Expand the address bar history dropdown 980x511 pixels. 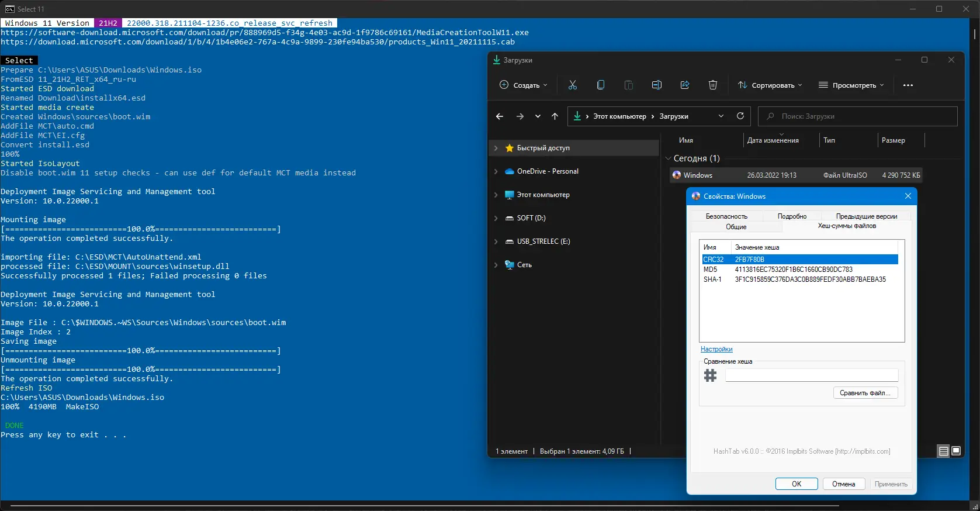(x=721, y=116)
